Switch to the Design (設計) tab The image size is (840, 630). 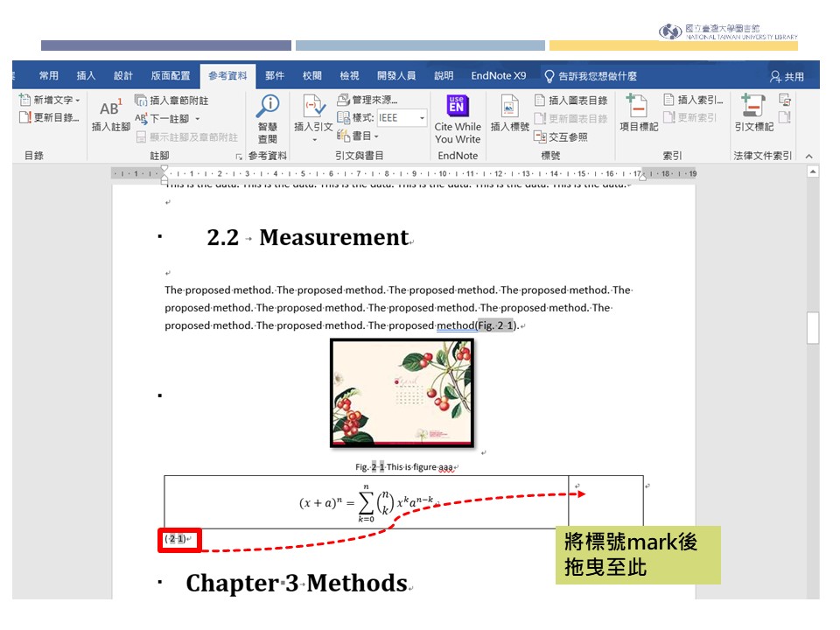(x=123, y=76)
